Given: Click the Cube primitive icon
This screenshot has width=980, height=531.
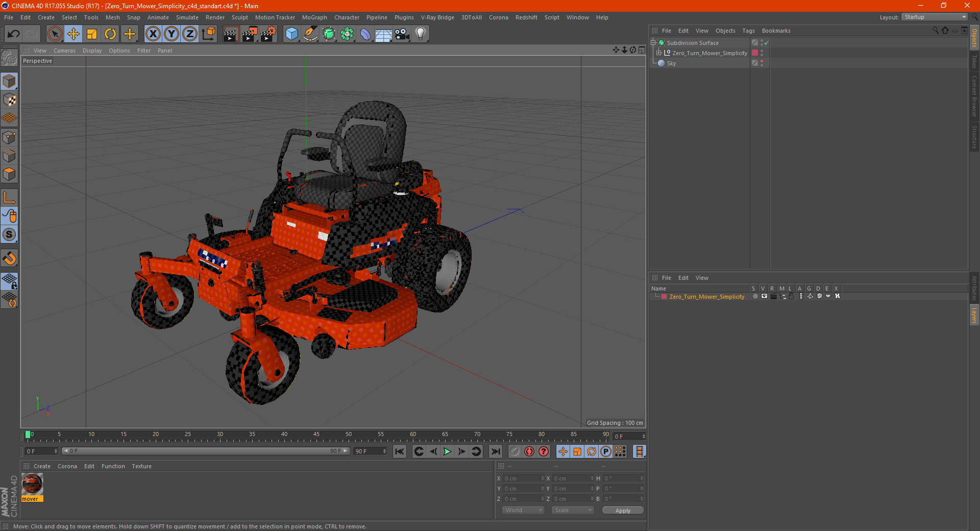Looking at the screenshot, I should point(291,34).
